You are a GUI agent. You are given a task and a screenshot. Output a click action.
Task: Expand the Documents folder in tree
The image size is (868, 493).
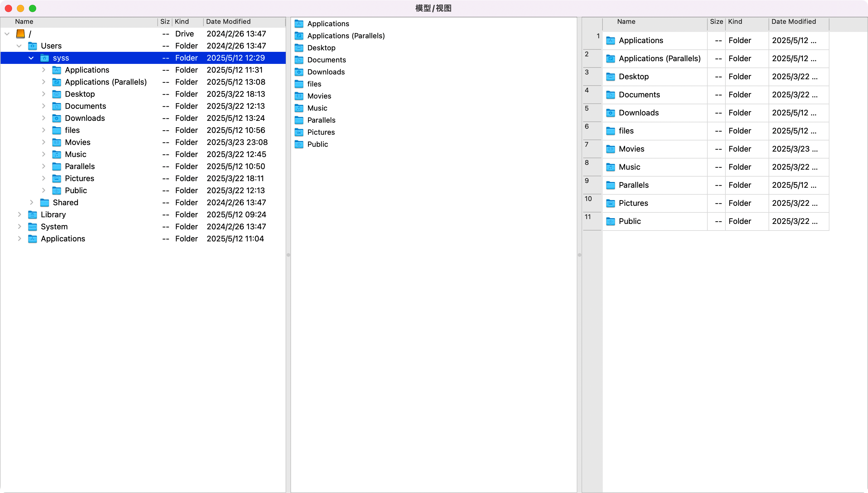43,106
